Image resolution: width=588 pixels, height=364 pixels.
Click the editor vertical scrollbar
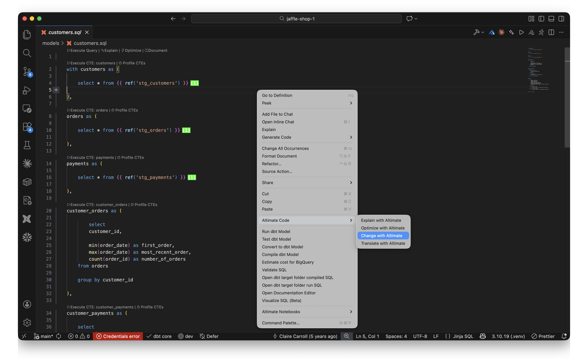(x=567, y=97)
